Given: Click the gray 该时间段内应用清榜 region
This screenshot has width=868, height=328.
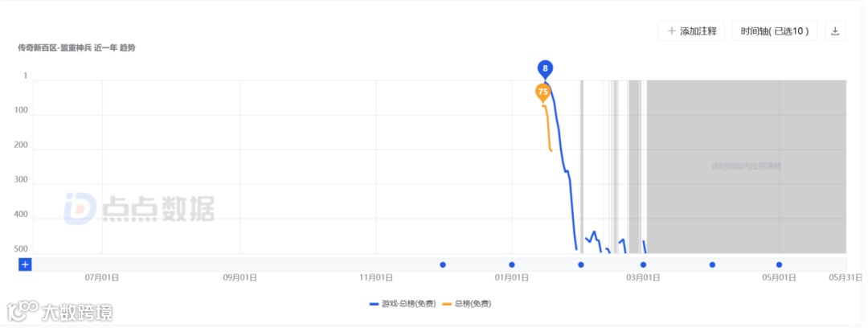Looking at the screenshot, I should (x=746, y=166).
